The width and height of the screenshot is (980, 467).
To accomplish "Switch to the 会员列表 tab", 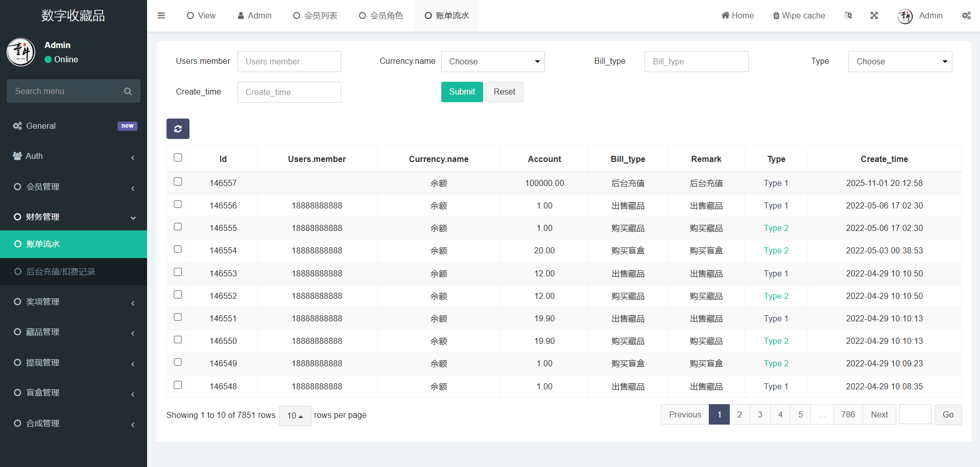I will (315, 15).
